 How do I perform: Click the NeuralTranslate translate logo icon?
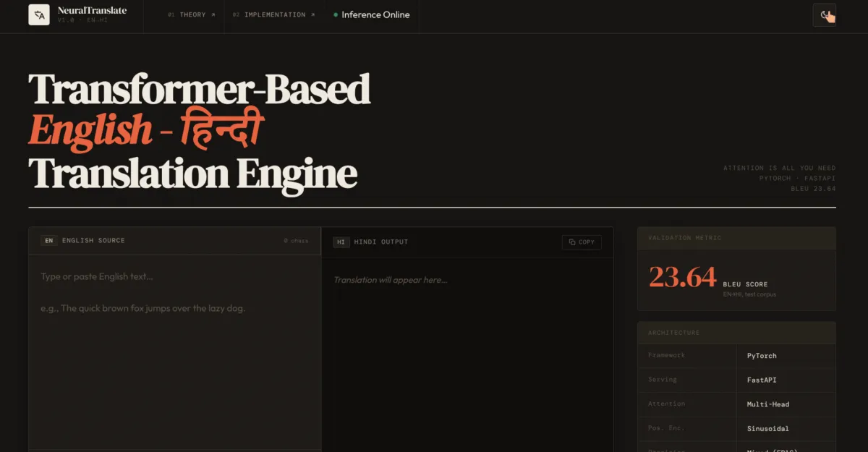pos(39,14)
